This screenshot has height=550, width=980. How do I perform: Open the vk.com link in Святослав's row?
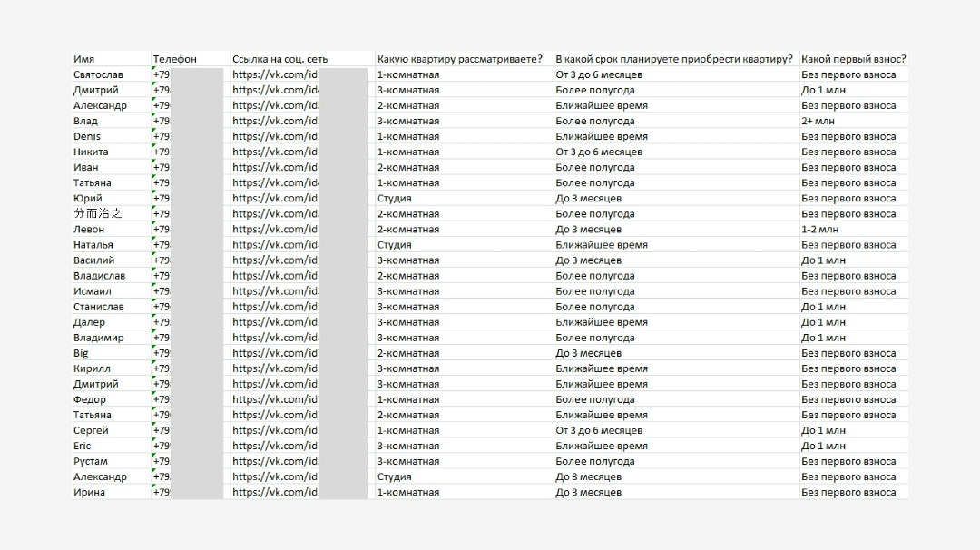[276, 74]
